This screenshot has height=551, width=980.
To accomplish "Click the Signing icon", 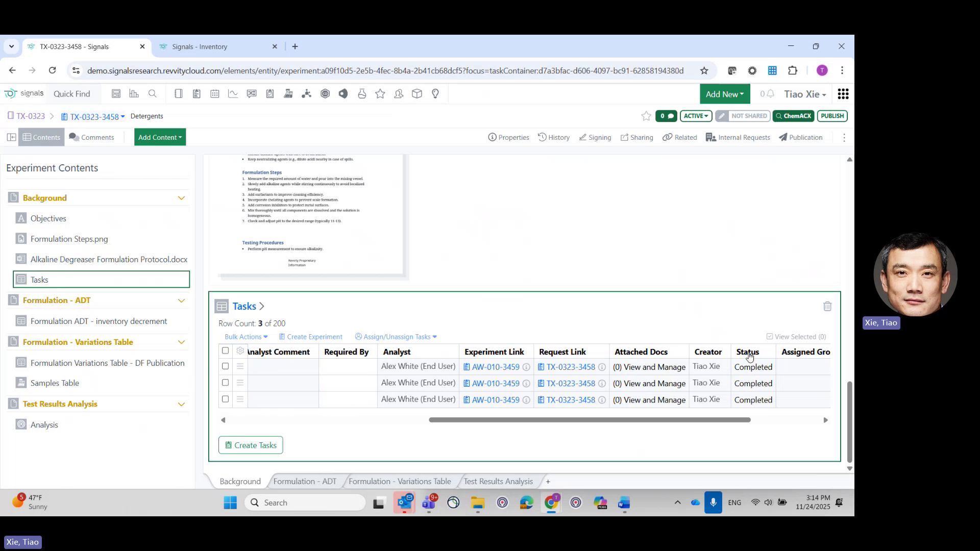I will pyautogui.click(x=595, y=137).
